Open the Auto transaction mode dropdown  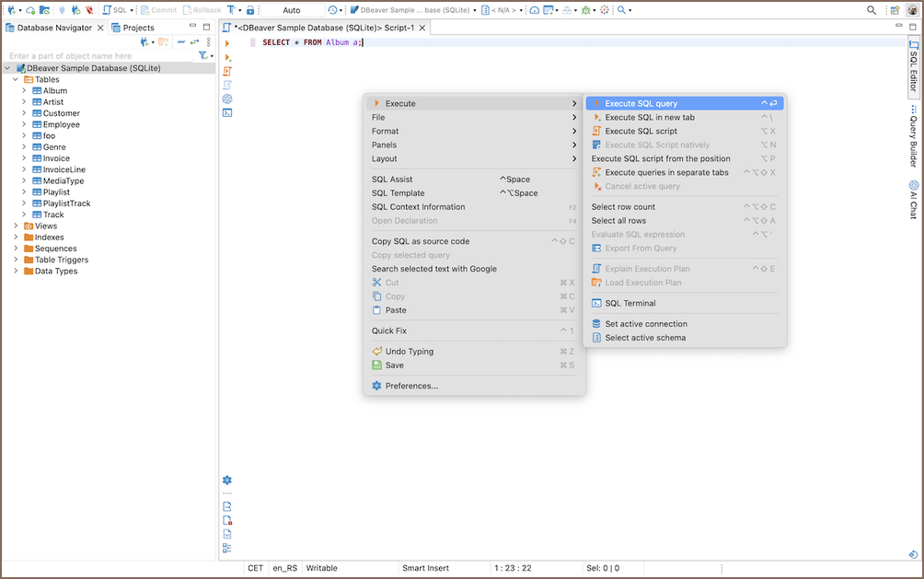(292, 10)
